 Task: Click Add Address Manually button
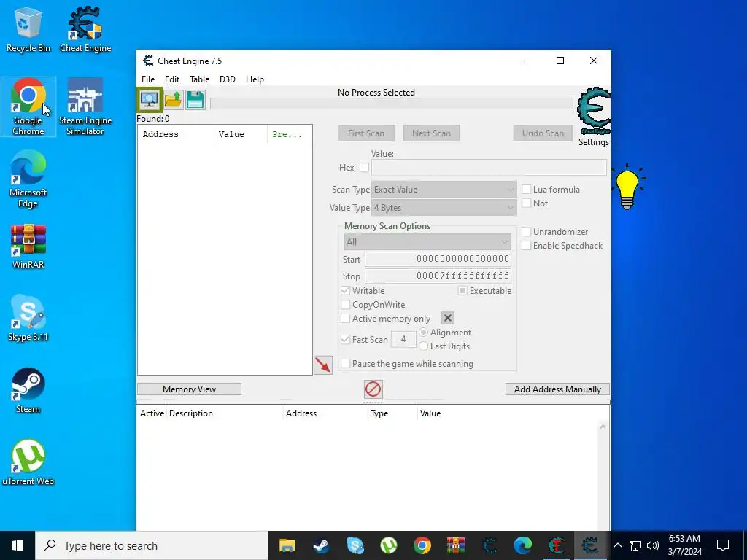pyautogui.click(x=557, y=389)
